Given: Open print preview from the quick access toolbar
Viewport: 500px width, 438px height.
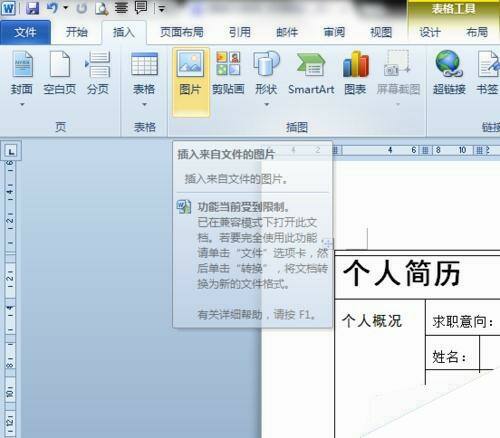Looking at the screenshot, I should (102, 8).
